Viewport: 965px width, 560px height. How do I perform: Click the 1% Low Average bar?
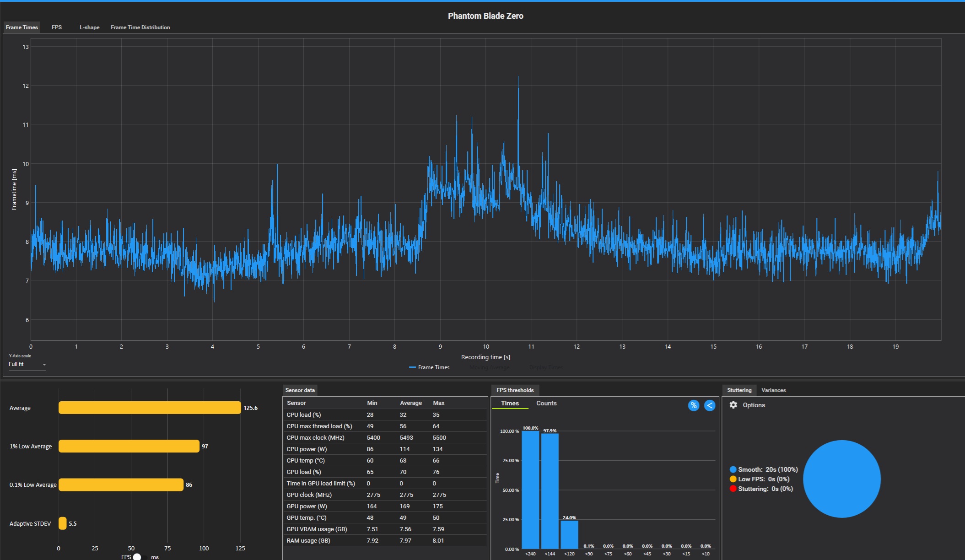pos(129,446)
